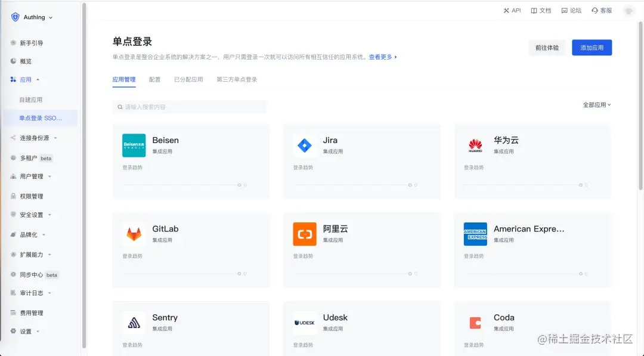Click the 前往体验 button
The image size is (644, 356).
point(547,48)
